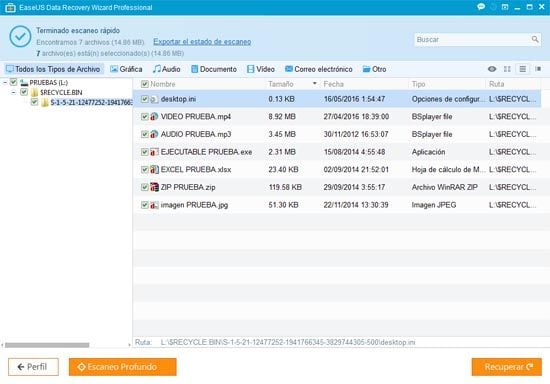Click the scan complete checkmark icon
Image resolution: width=550 pixels, height=384 pixels.
point(20,36)
